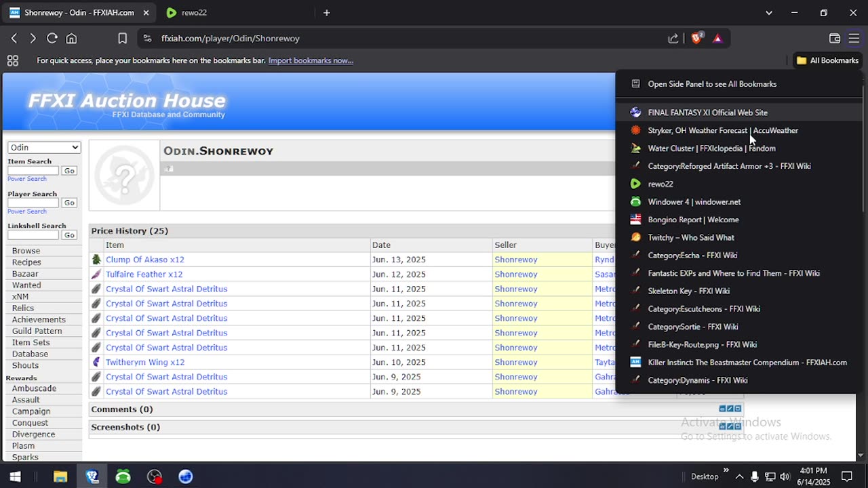This screenshot has width=868, height=488.
Task: Close the Shonrewoy FFXIAH tab
Action: point(146,13)
